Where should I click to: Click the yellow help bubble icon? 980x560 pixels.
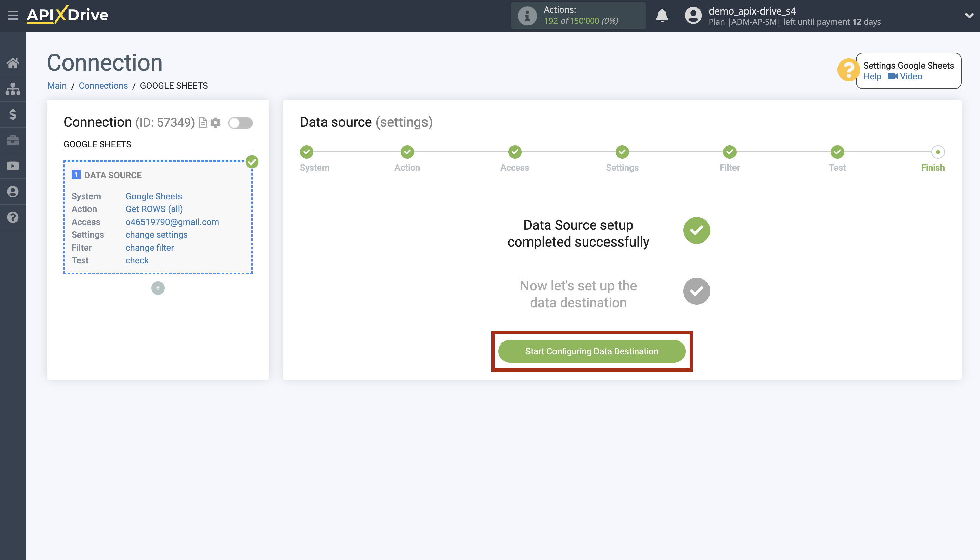click(x=849, y=70)
